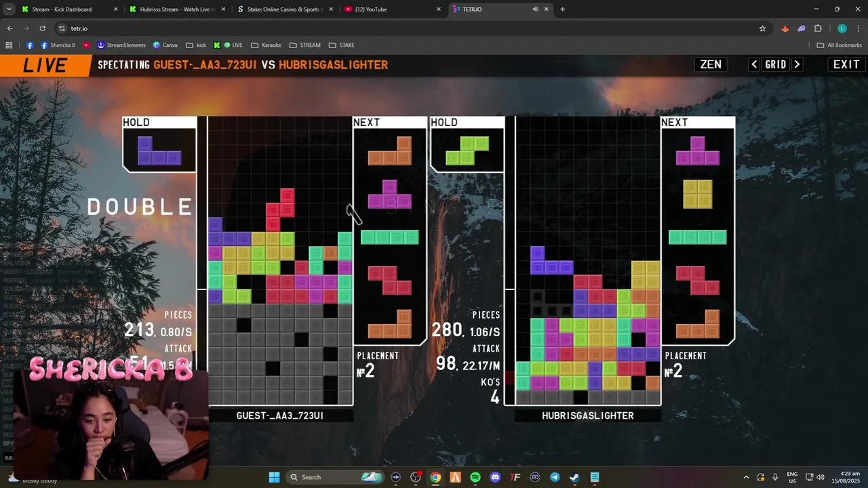
Task: Expand the STAKE bookmarks folder
Action: pos(342,45)
